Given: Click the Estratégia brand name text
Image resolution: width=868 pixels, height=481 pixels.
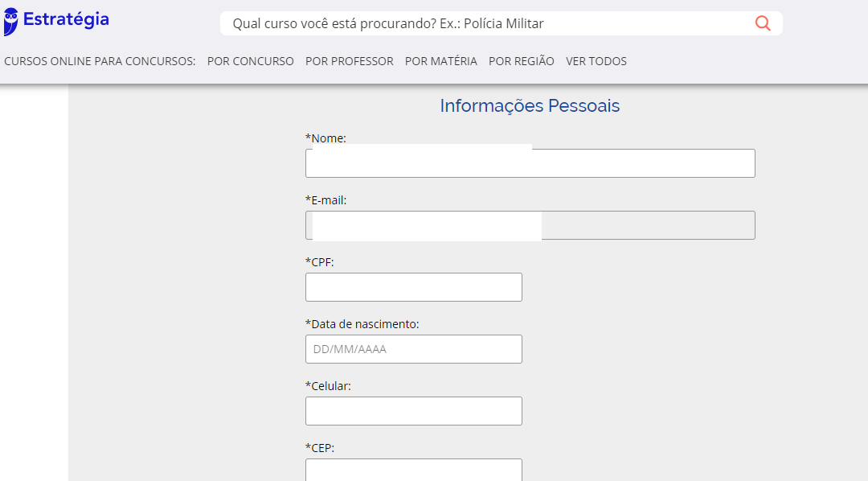Looking at the screenshot, I should [x=66, y=19].
